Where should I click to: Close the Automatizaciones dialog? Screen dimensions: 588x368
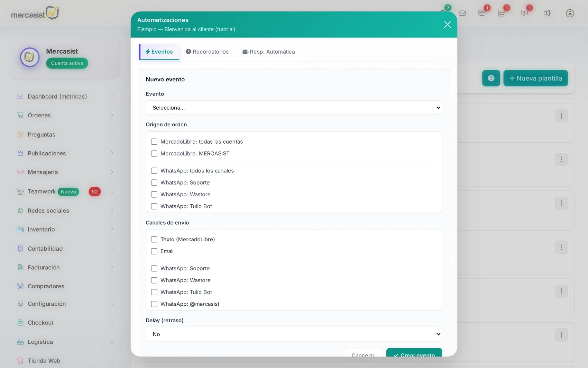coord(447,25)
